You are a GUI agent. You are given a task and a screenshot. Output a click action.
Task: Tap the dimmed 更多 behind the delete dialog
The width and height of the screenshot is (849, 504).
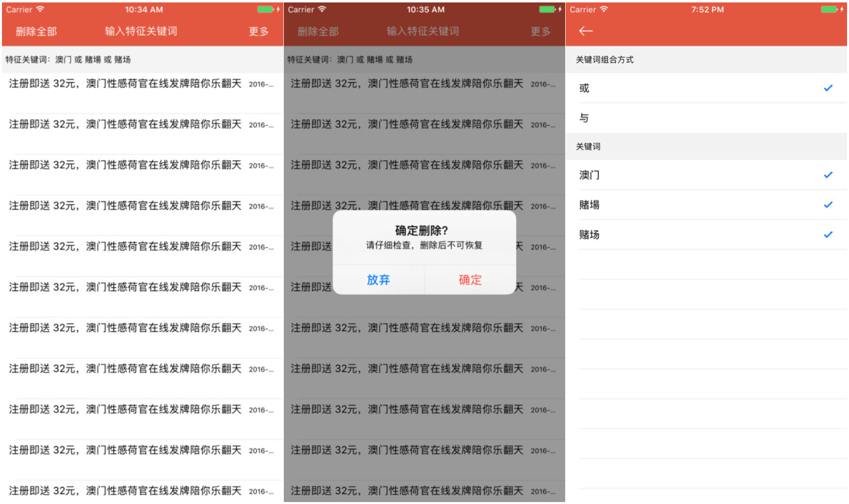pos(540,32)
